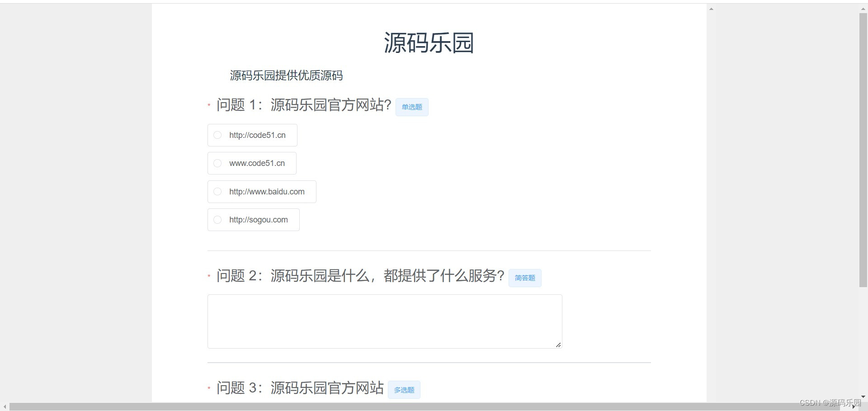Select the www.code51.cn radio option

[217, 163]
